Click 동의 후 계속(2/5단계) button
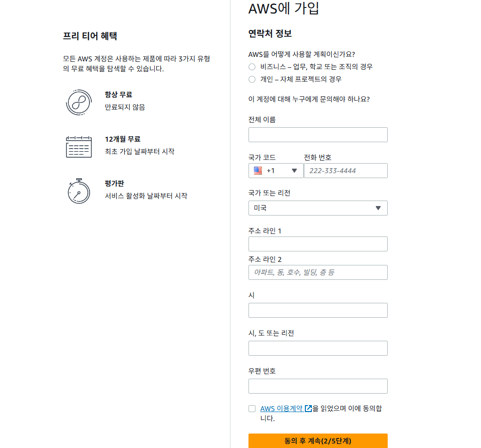Viewport: 481px width, 448px height. (x=318, y=441)
